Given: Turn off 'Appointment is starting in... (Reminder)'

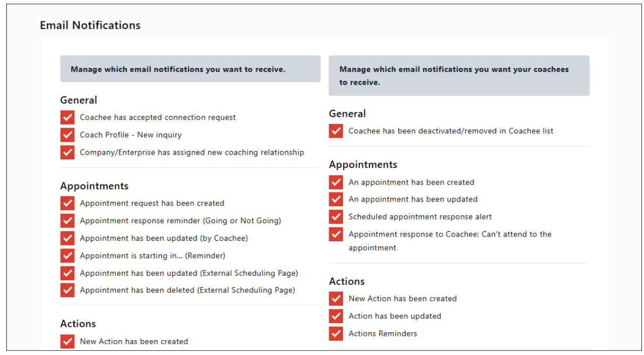Looking at the screenshot, I should tap(67, 256).
